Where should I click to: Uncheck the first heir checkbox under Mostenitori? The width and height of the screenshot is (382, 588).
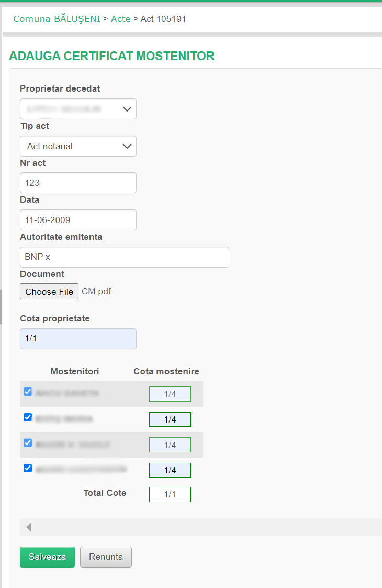(28, 392)
